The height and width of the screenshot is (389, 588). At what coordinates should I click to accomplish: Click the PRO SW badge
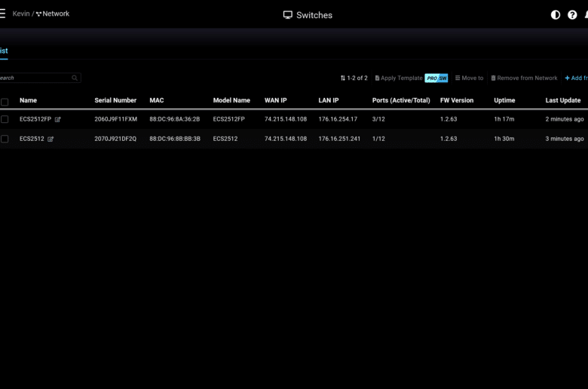click(436, 78)
